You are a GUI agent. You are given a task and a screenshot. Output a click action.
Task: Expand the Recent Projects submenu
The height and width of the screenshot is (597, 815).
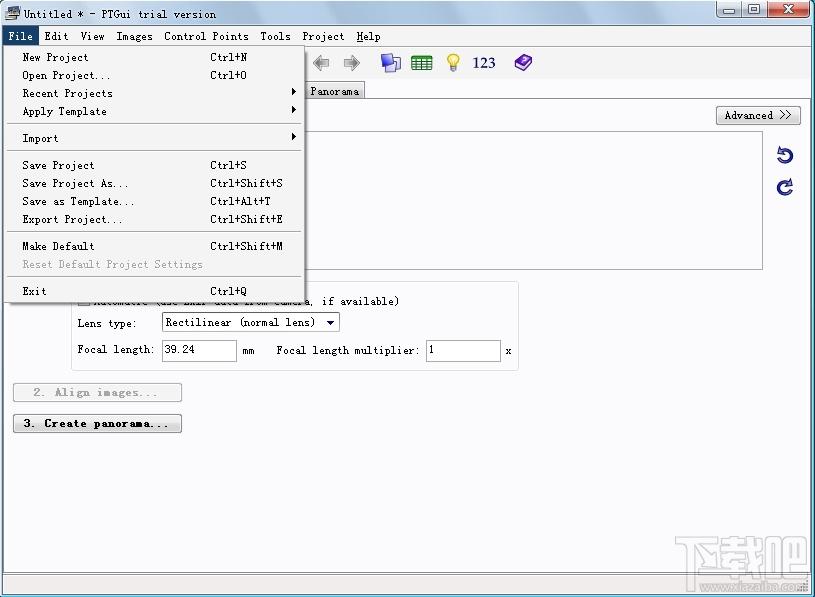click(155, 93)
